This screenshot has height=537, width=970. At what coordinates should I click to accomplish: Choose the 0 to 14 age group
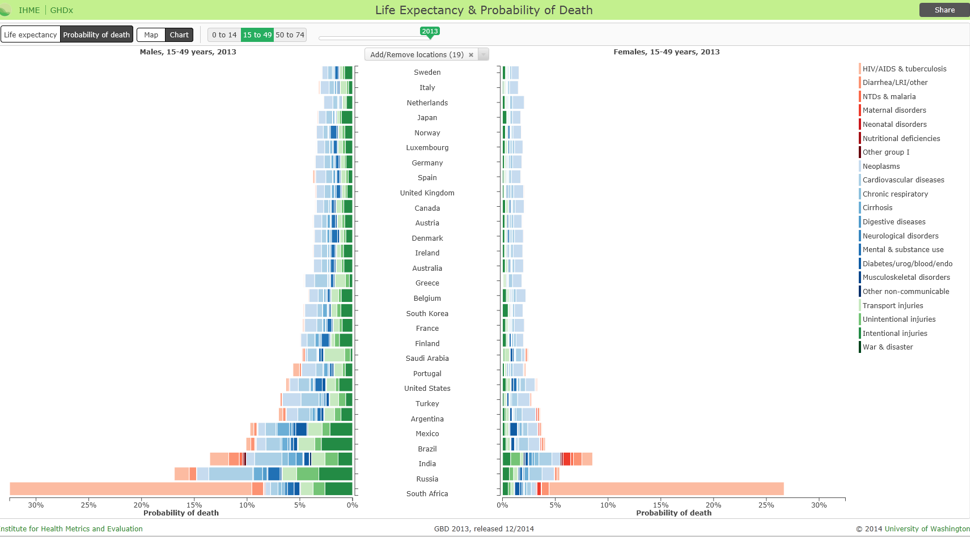[x=224, y=35]
